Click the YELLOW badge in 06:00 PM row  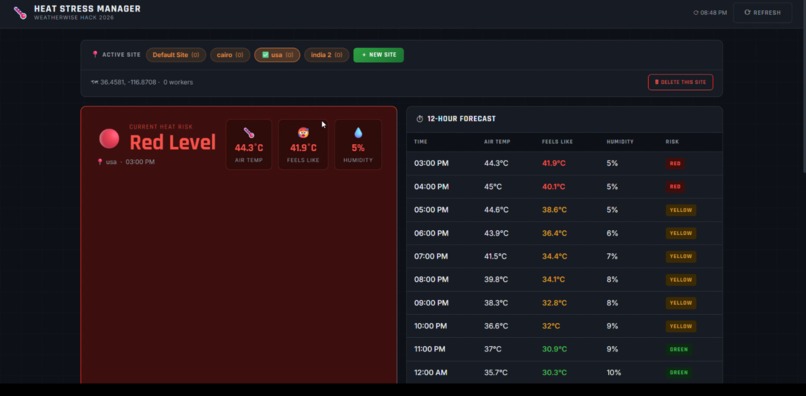tap(681, 233)
